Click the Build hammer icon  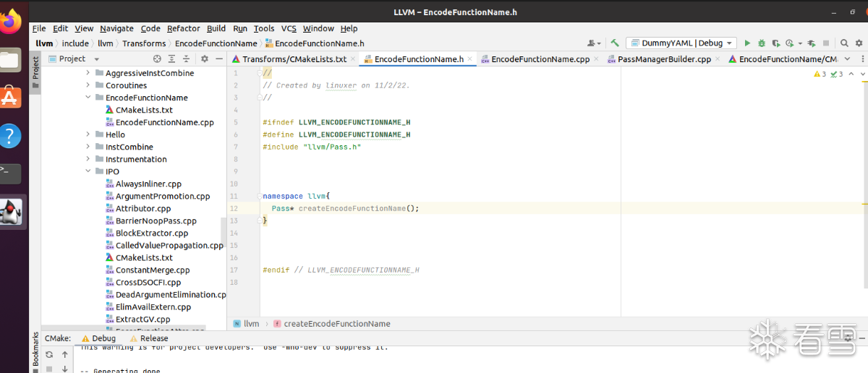[614, 43]
